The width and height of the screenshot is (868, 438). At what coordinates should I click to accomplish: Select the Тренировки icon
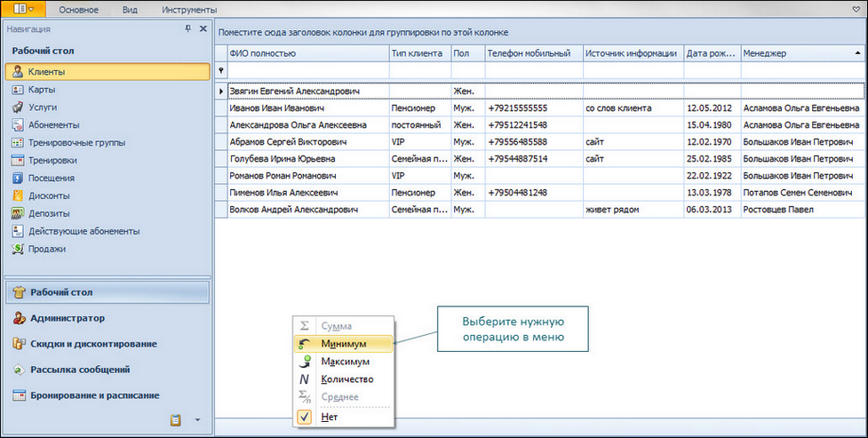click(x=18, y=161)
